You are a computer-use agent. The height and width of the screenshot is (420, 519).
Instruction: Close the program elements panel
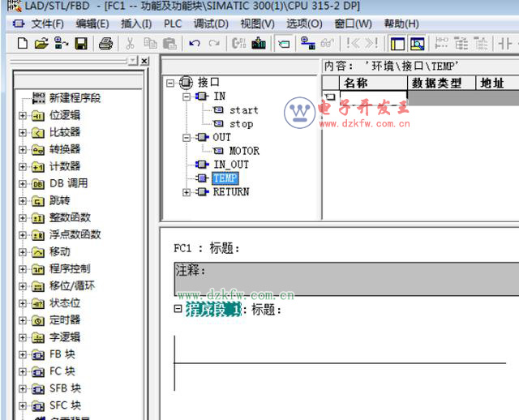click(x=144, y=61)
